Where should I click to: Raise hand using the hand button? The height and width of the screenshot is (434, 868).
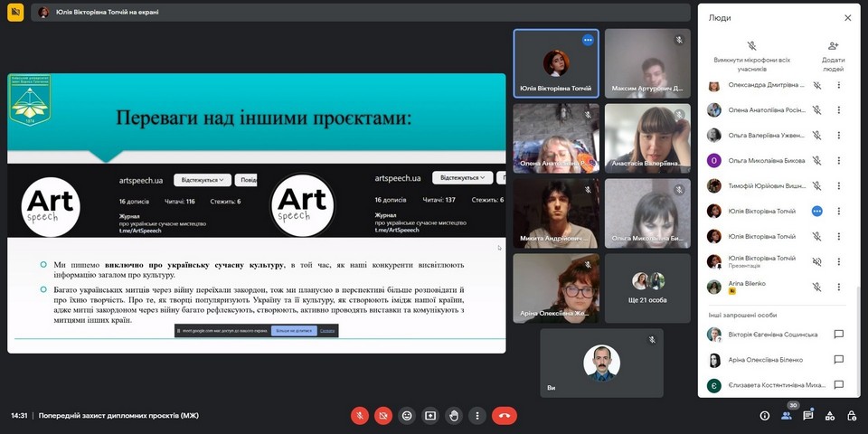click(454, 416)
